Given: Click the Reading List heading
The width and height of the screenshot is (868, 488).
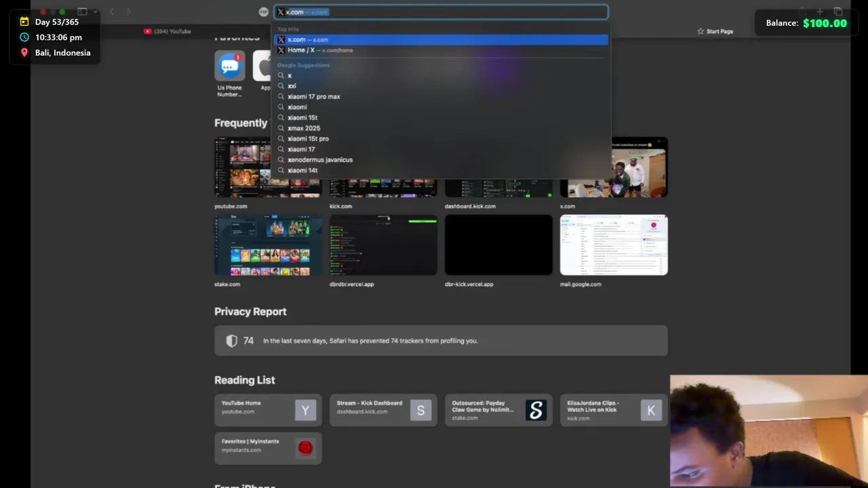Looking at the screenshot, I should 245,380.
